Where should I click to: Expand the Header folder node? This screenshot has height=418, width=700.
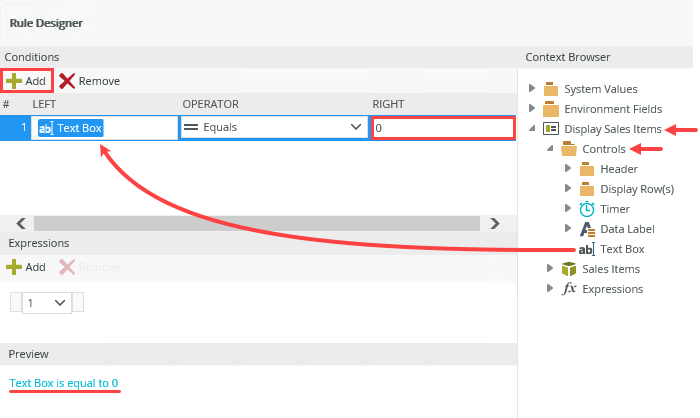568,169
